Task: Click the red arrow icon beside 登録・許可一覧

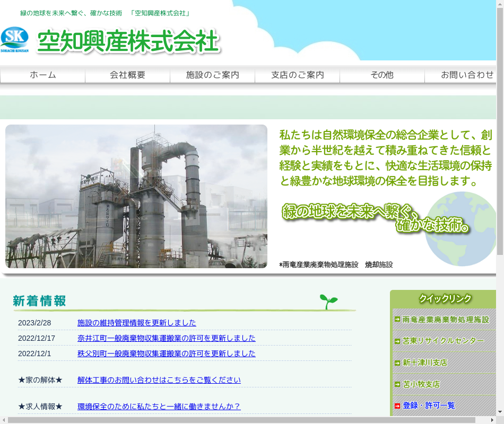Action: 397,406
